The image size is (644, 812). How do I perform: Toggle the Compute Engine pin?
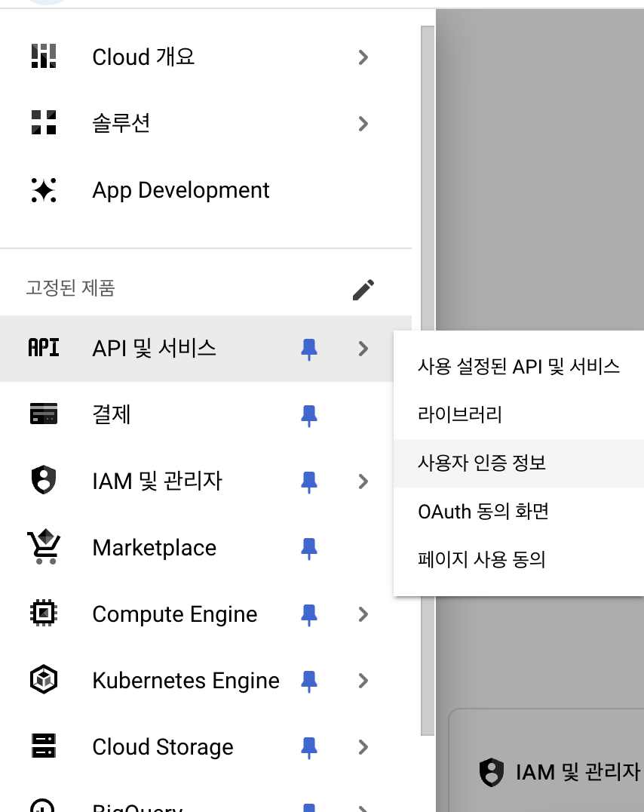pyautogui.click(x=309, y=614)
